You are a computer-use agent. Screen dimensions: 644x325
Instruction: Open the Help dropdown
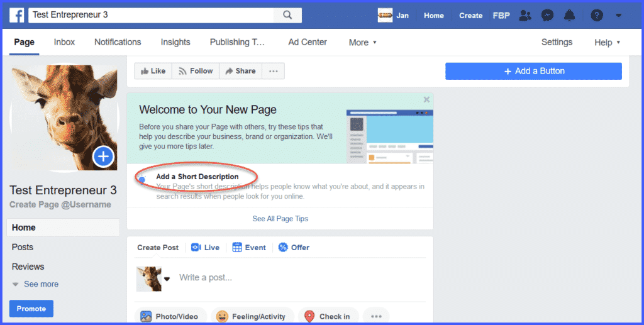point(607,43)
